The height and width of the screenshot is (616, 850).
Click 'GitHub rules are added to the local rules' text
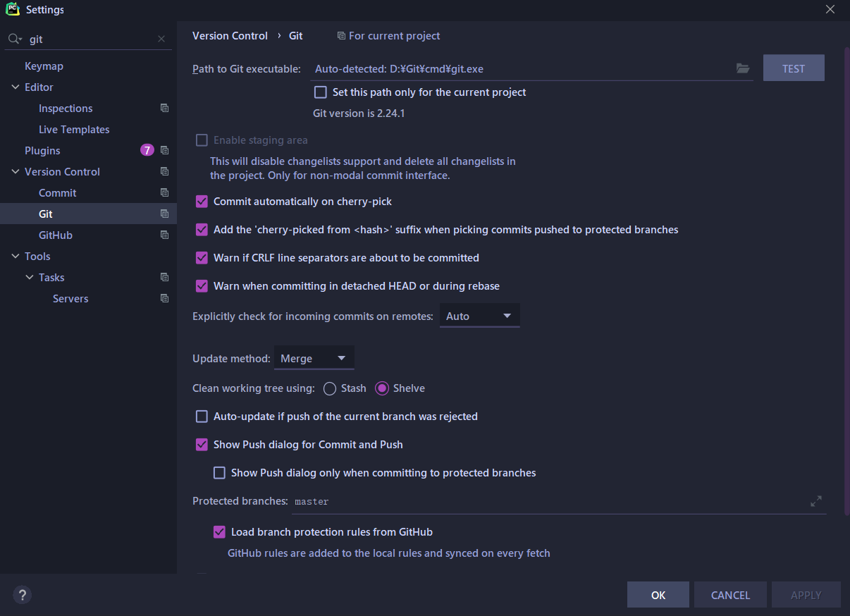pyautogui.click(x=389, y=553)
